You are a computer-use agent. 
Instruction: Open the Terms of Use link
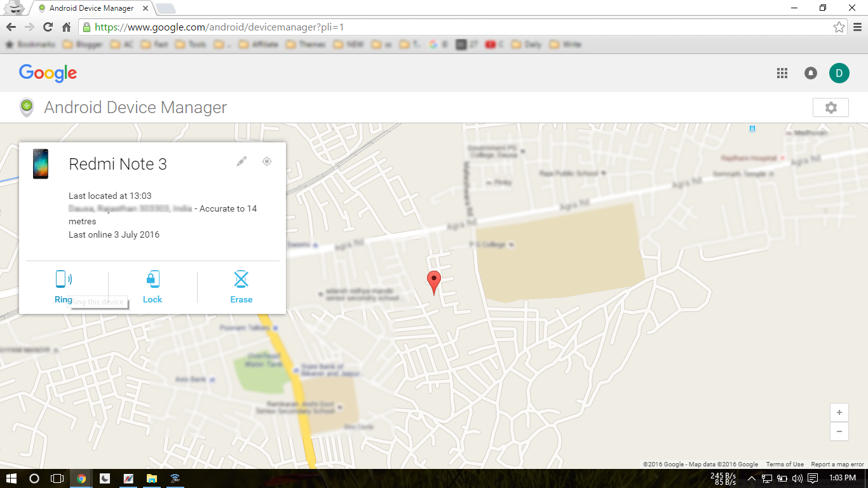785,464
